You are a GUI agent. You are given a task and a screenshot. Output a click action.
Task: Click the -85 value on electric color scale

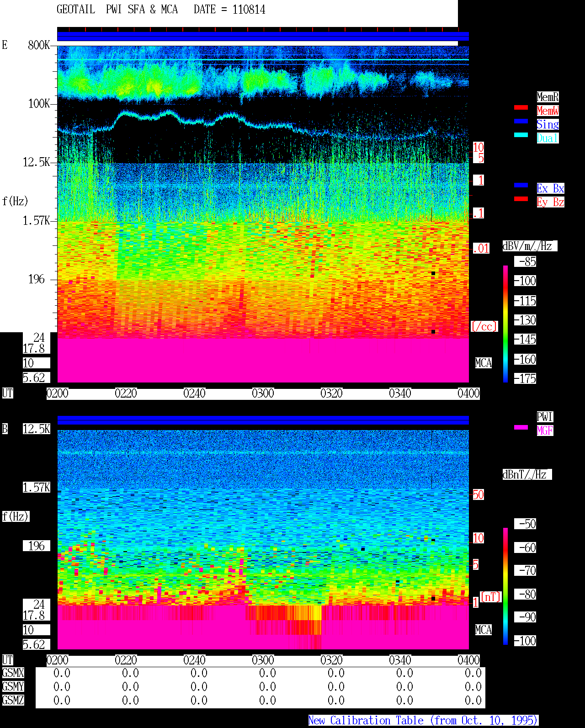(526, 262)
